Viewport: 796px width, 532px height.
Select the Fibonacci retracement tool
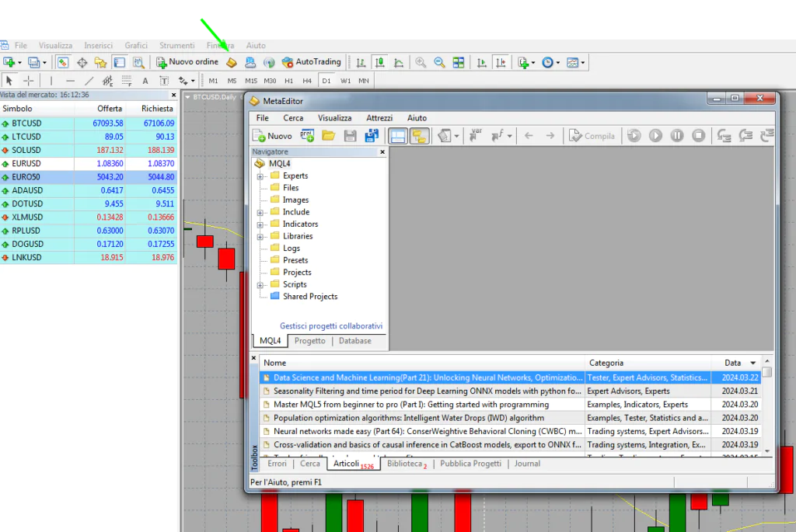[127, 81]
